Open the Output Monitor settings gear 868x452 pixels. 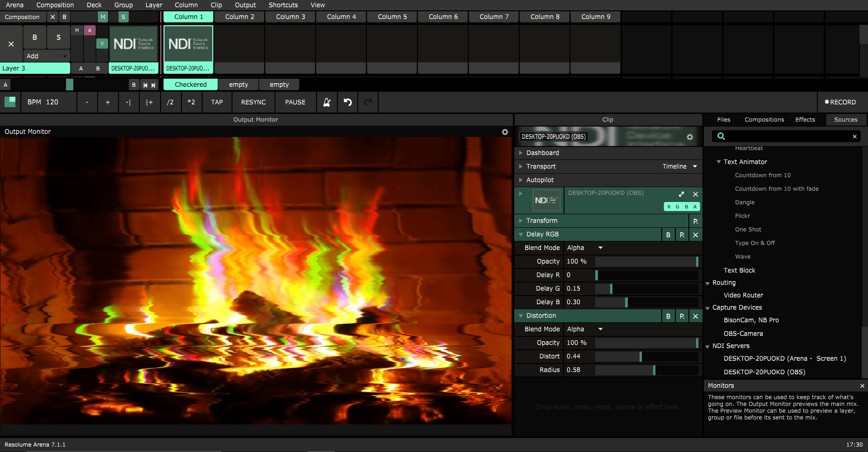pyautogui.click(x=505, y=132)
